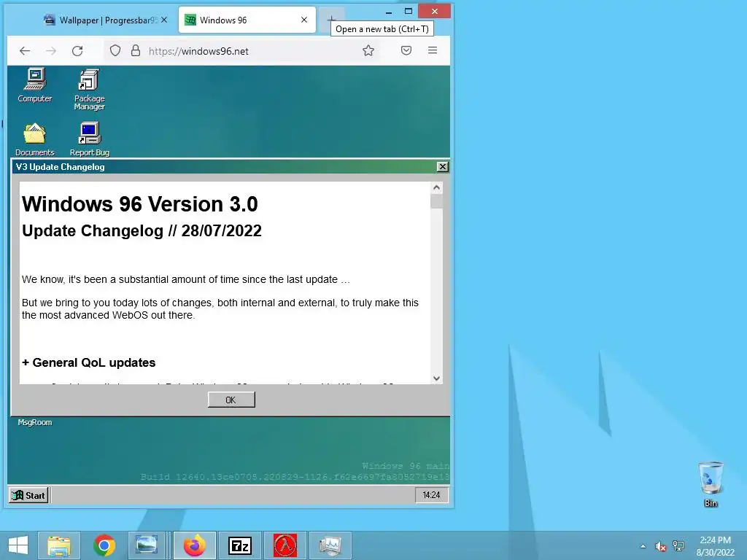View site security padlock info
The height and width of the screenshot is (560, 747).
[x=136, y=50]
